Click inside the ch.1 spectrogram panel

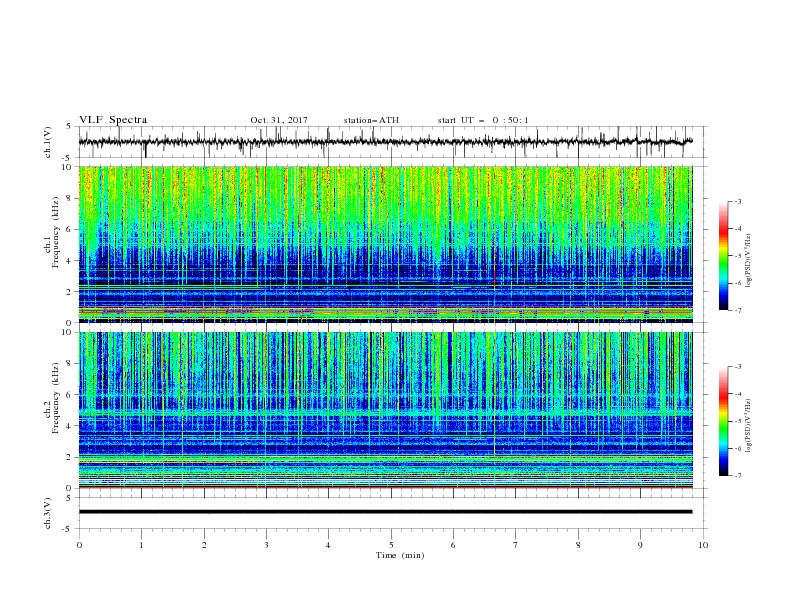coord(386,244)
